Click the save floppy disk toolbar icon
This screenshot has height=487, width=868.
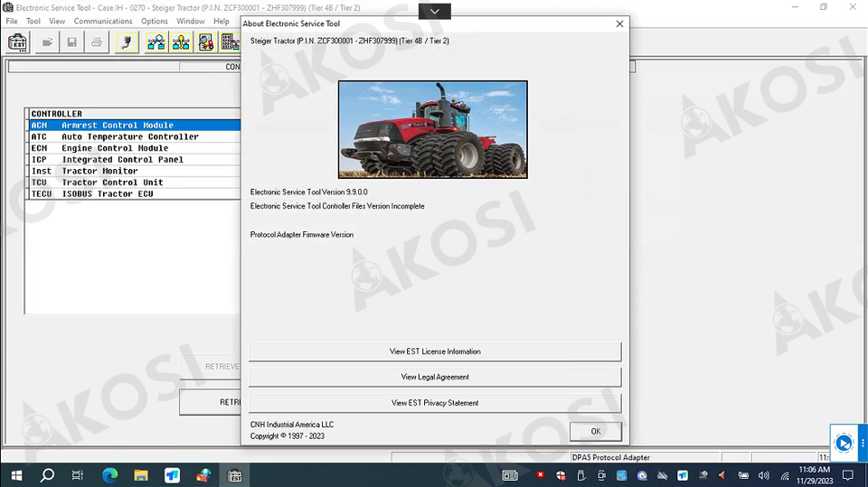tap(71, 42)
